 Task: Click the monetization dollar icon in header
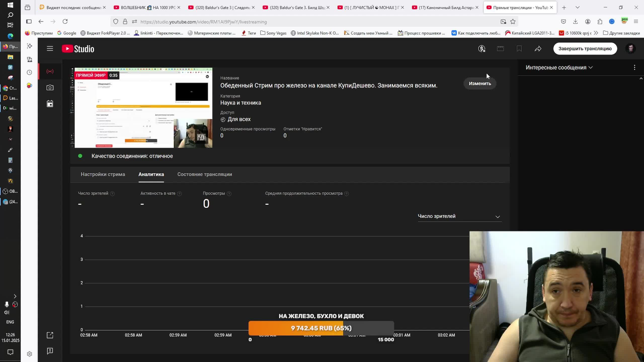[481, 49]
